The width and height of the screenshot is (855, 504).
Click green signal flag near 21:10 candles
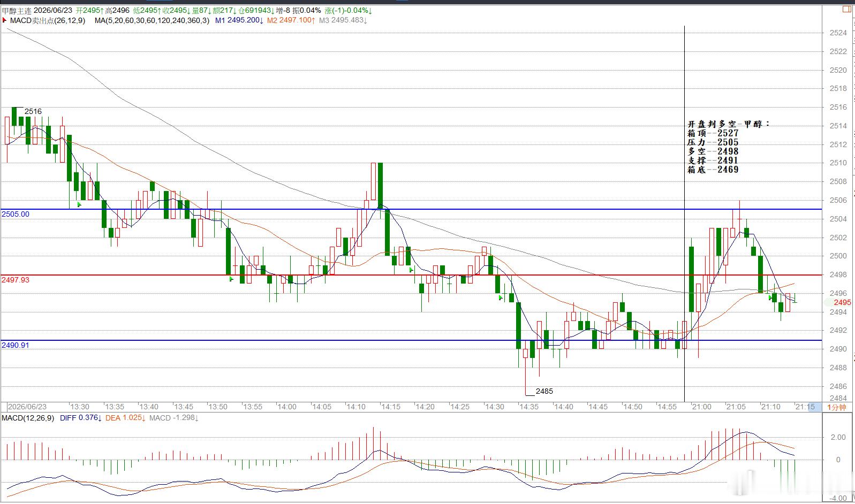click(x=770, y=296)
